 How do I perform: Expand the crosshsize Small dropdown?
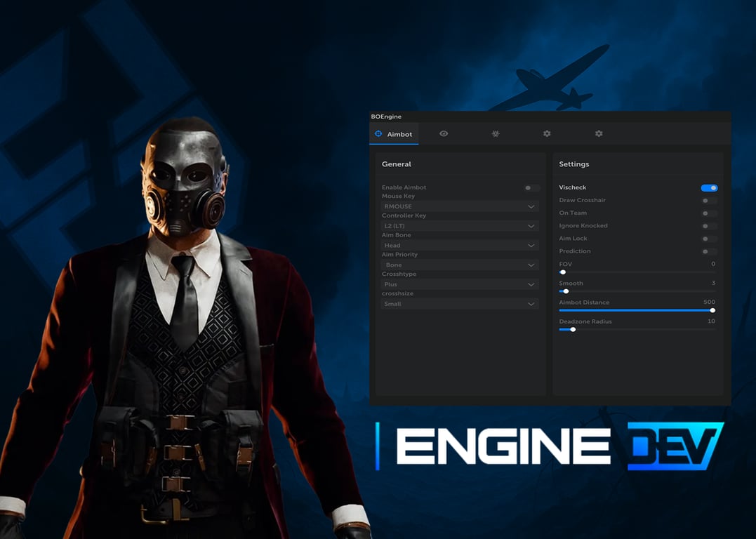[x=460, y=303]
